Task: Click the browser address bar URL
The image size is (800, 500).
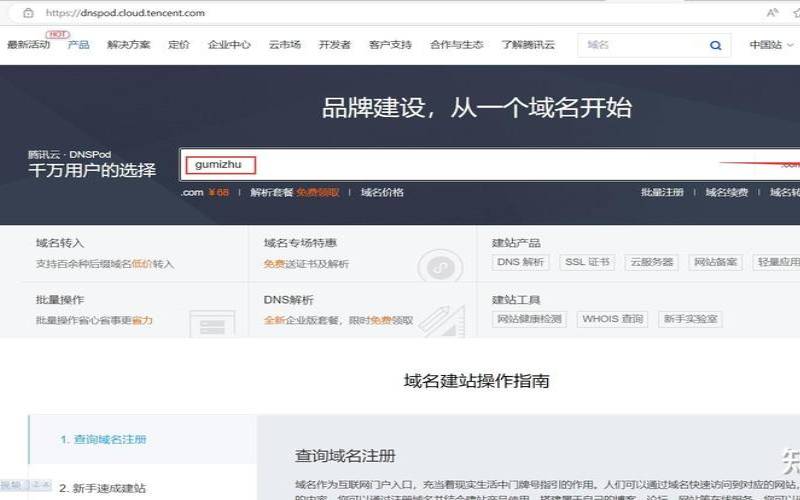Action: (x=125, y=13)
